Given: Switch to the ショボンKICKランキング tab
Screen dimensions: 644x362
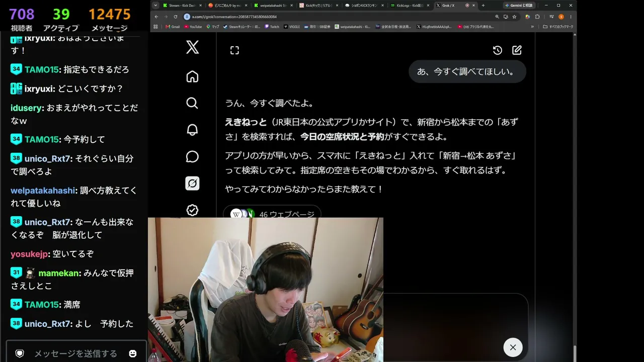Looking at the screenshot, I should click(363, 6).
